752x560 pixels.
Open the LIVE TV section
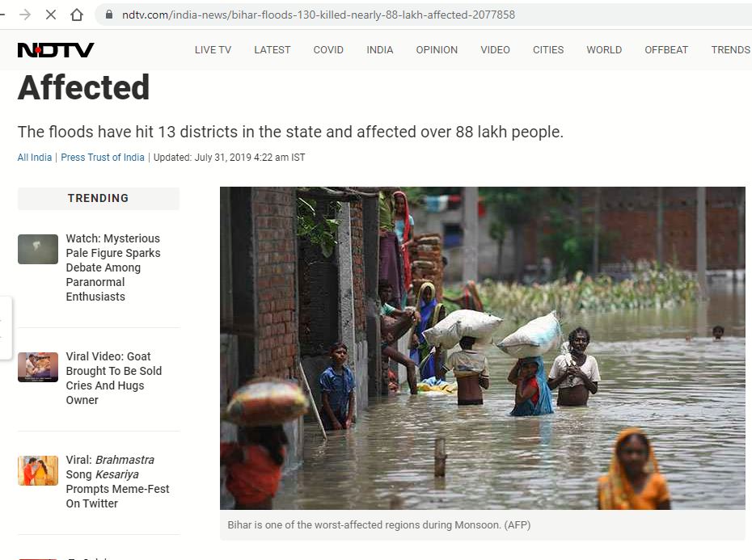pos(213,50)
